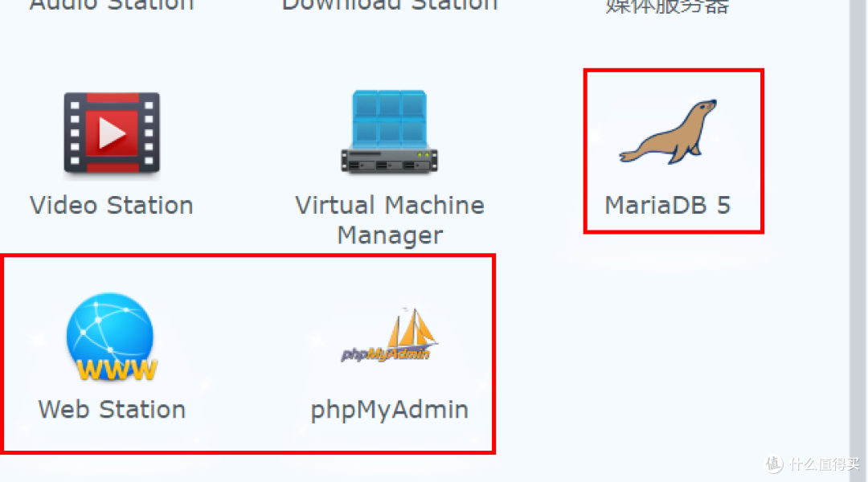
Task: Open the Video Station app icon
Action: tap(111, 133)
